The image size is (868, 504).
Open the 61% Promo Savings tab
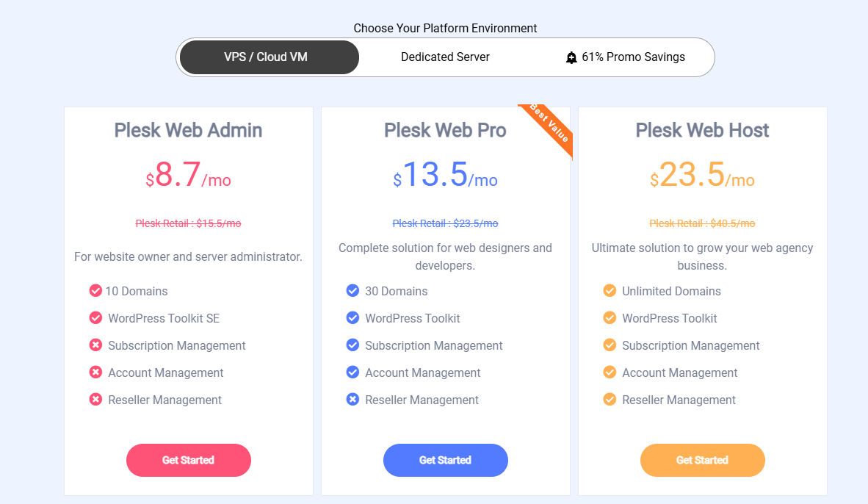[625, 57]
